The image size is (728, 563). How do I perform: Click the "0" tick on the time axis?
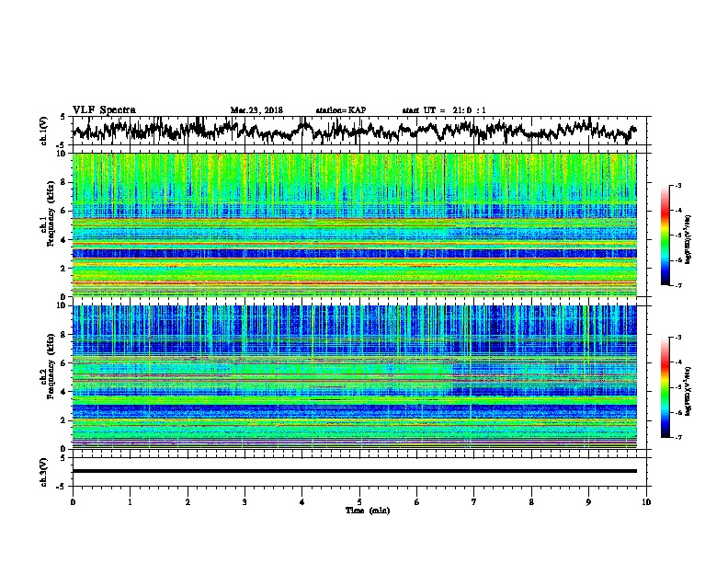(73, 502)
